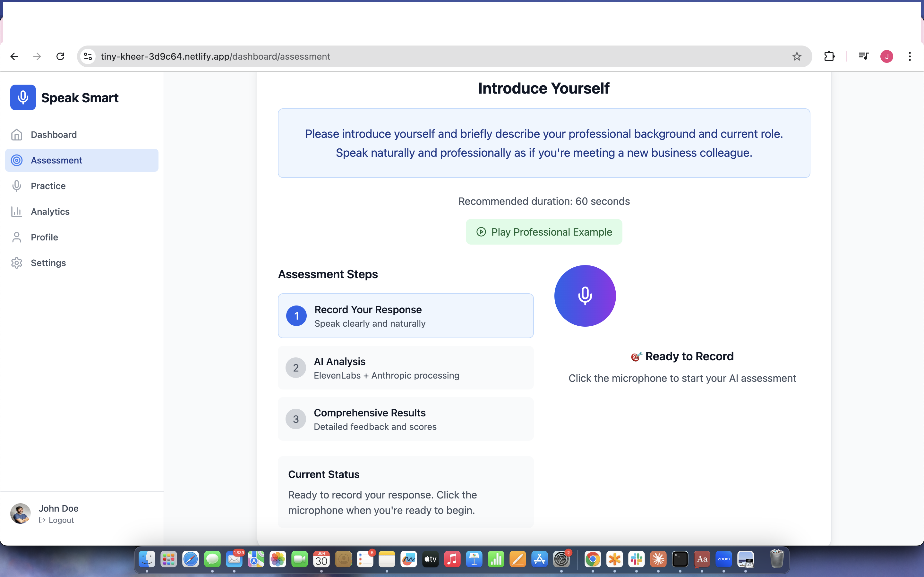The height and width of the screenshot is (577, 924).
Task: Select step 1 Record Your Response
Action: [x=406, y=316]
